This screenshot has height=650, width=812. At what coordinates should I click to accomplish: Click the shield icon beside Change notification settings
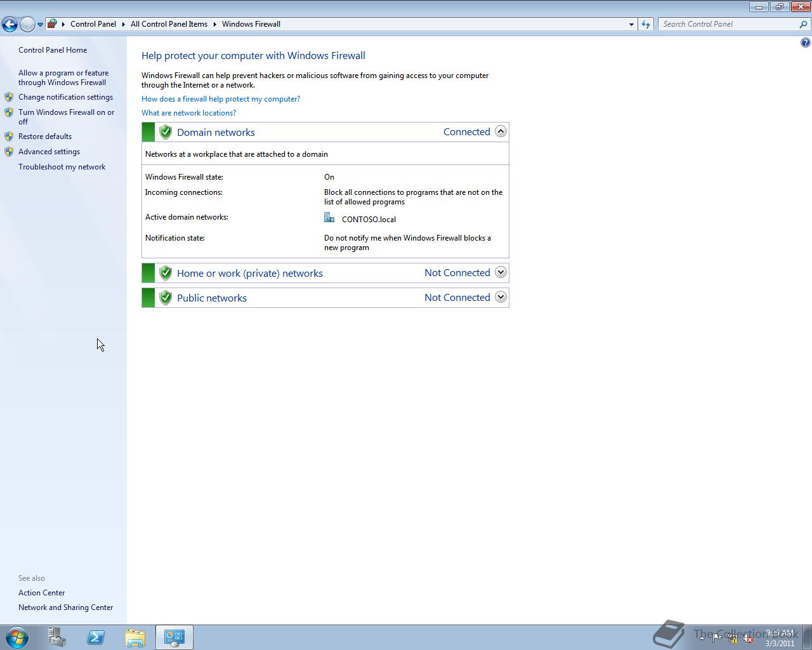click(9, 96)
